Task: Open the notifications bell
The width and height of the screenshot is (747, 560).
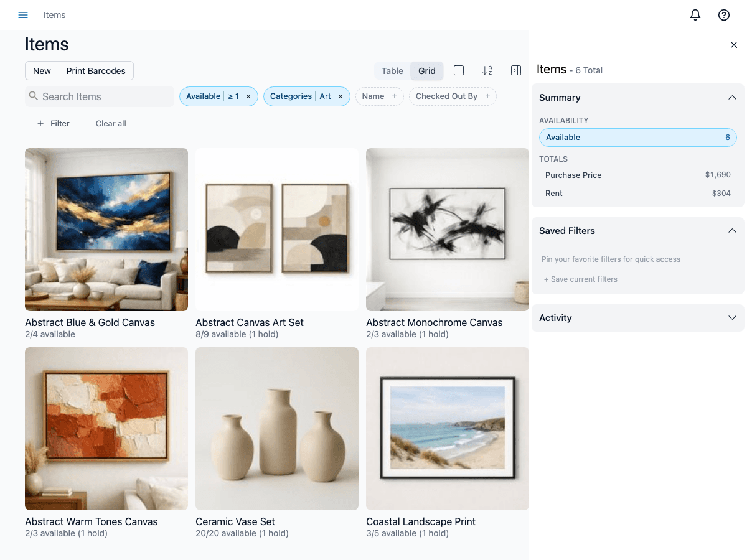Action: pos(695,15)
